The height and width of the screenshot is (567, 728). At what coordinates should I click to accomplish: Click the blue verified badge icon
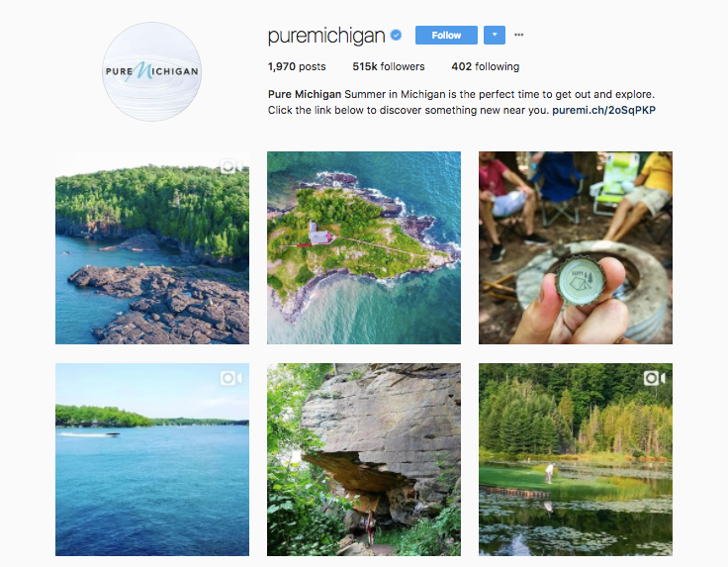(x=396, y=35)
